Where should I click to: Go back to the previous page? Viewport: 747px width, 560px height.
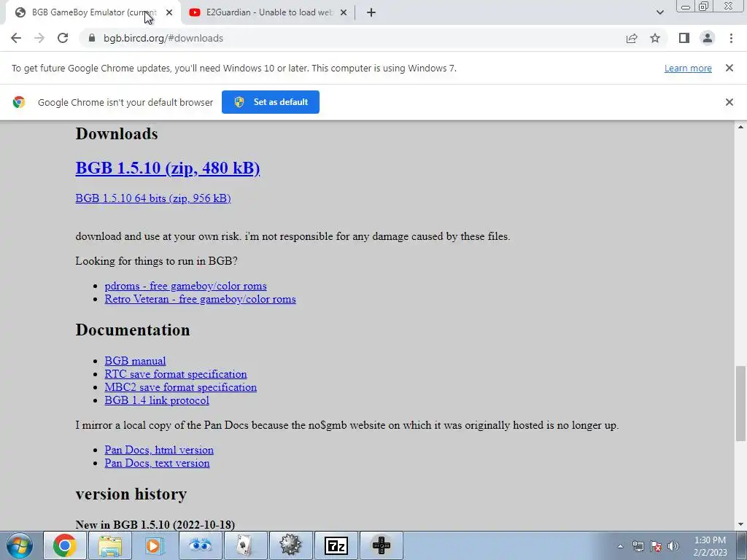16,38
